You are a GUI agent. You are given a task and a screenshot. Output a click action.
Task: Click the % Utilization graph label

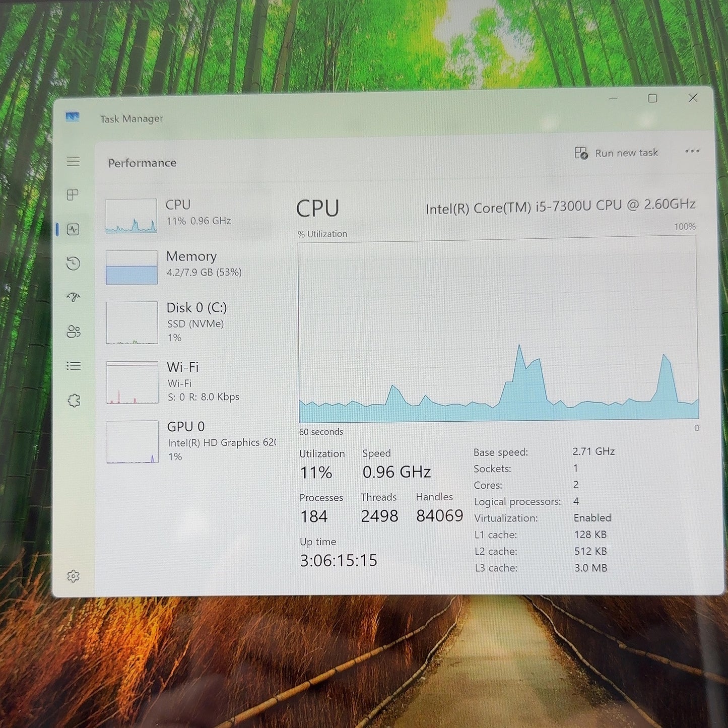pyautogui.click(x=322, y=234)
